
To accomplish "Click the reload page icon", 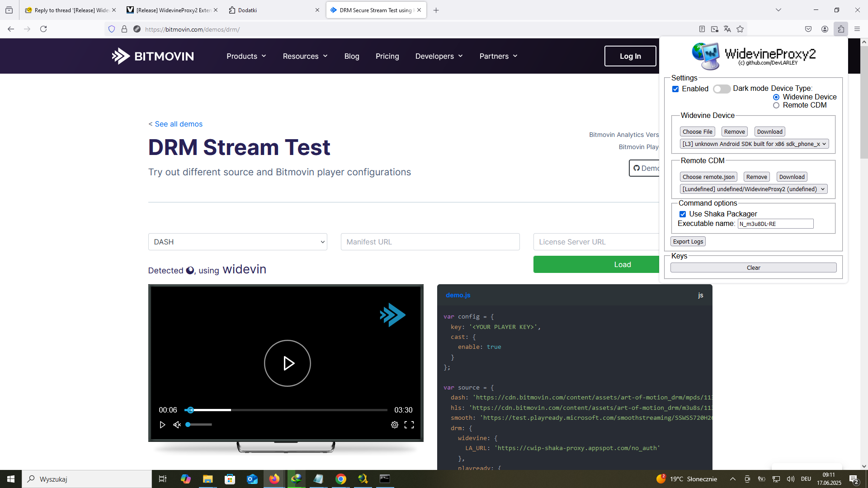I will pos(43,29).
